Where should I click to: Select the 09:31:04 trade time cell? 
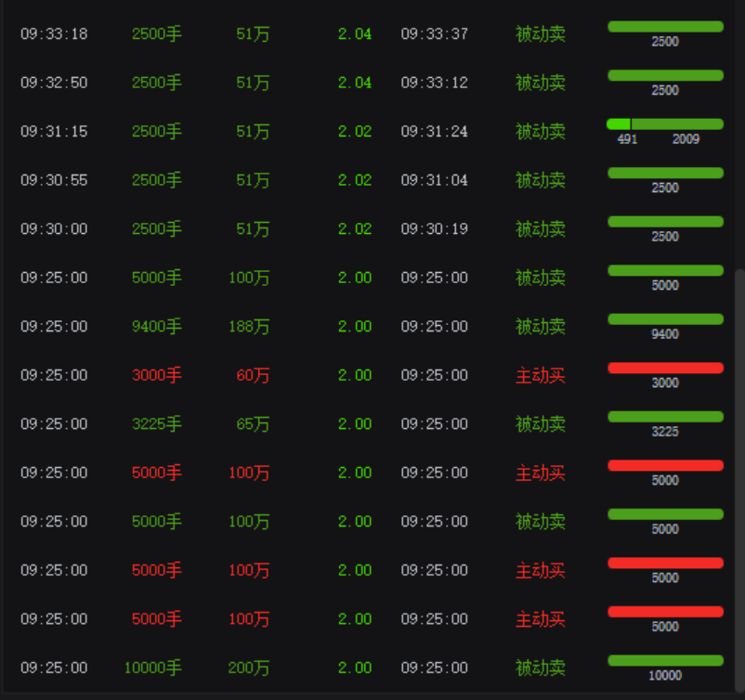coord(434,180)
